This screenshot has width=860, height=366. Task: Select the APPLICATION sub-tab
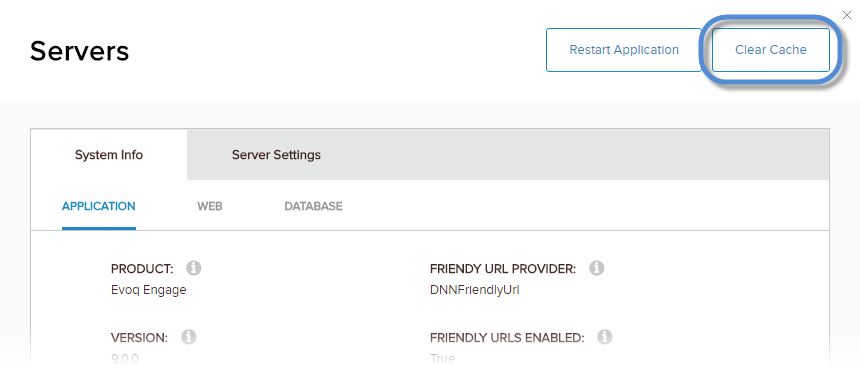tap(99, 207)
